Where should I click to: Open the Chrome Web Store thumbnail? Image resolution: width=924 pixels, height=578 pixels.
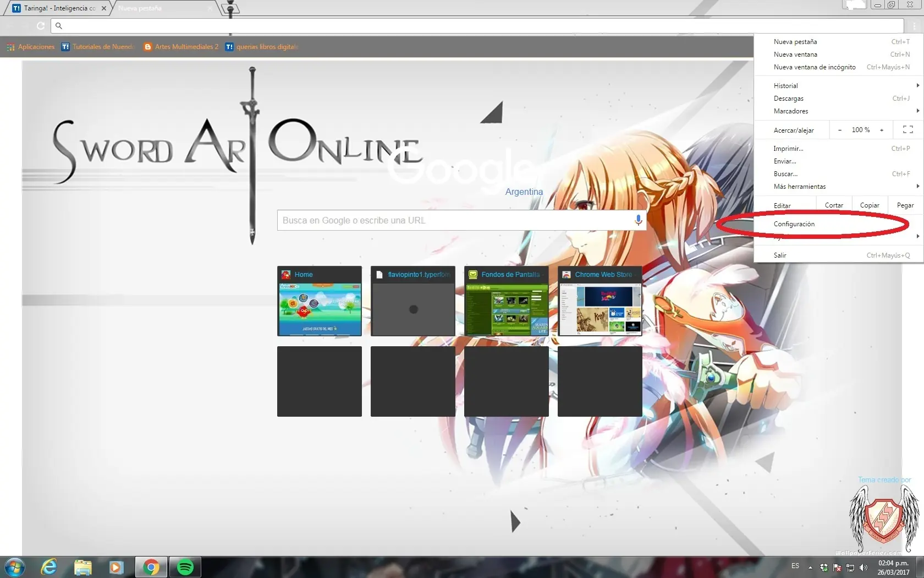(x=600, y=301)
